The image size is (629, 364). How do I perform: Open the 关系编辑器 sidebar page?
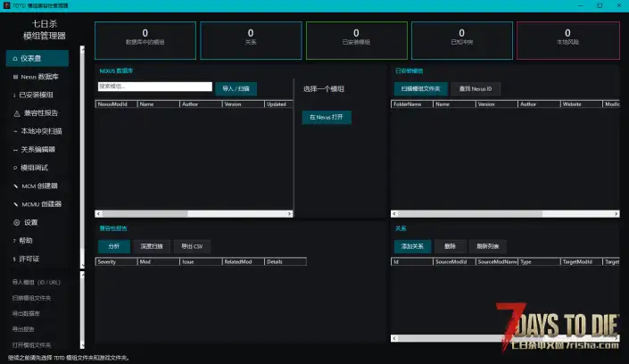[37, 150]
